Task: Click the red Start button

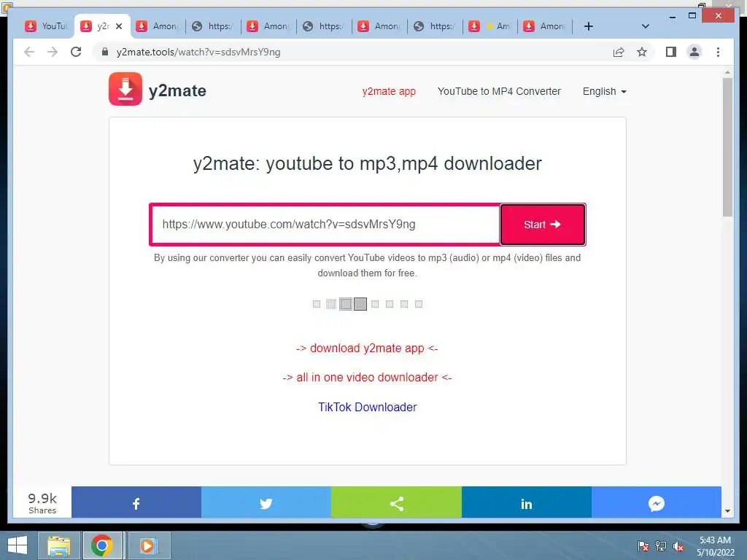Action: click(x=543, y=225)
